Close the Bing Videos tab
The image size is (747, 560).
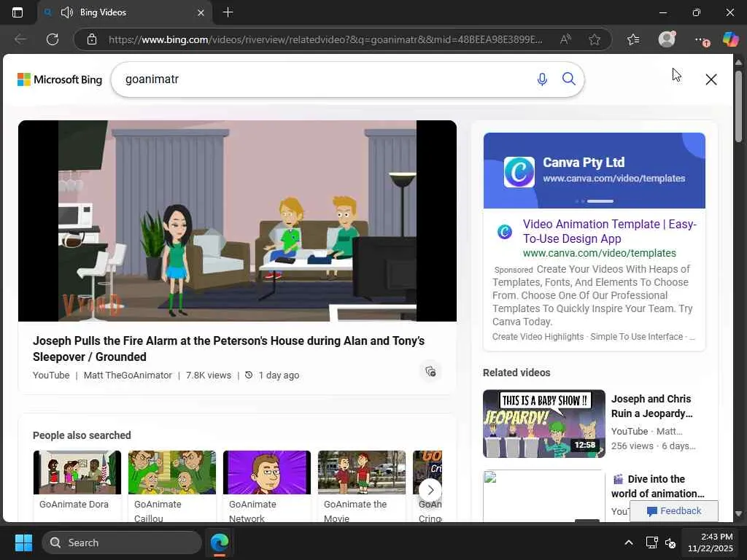pyautogui.click(x=201, y=12)
